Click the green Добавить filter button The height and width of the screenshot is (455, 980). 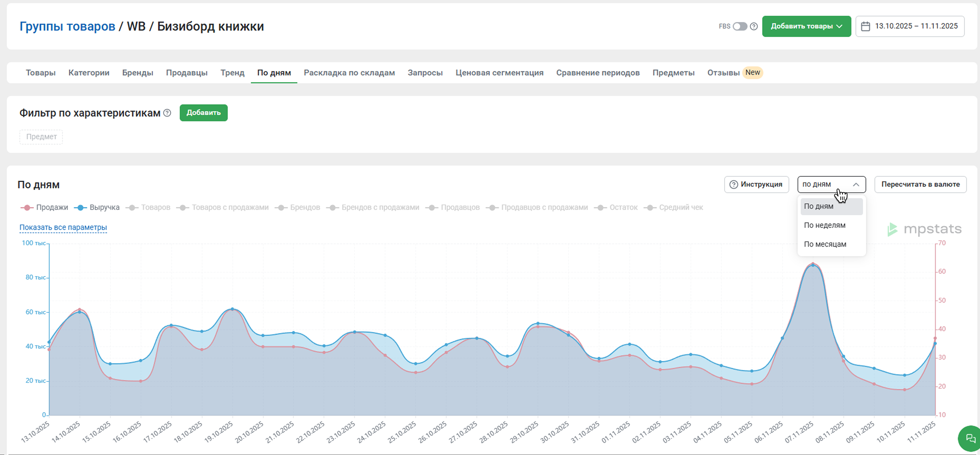203,113
